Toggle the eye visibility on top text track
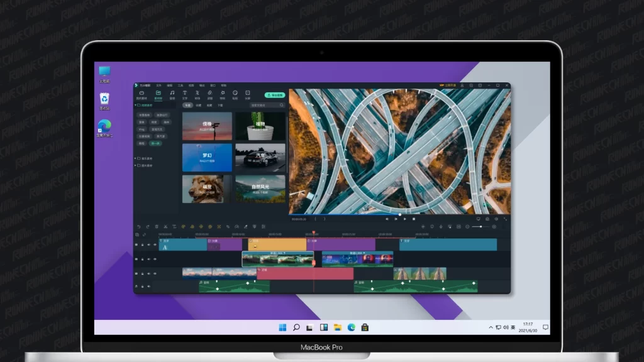The image size is (644, 362). coord(155,244)
